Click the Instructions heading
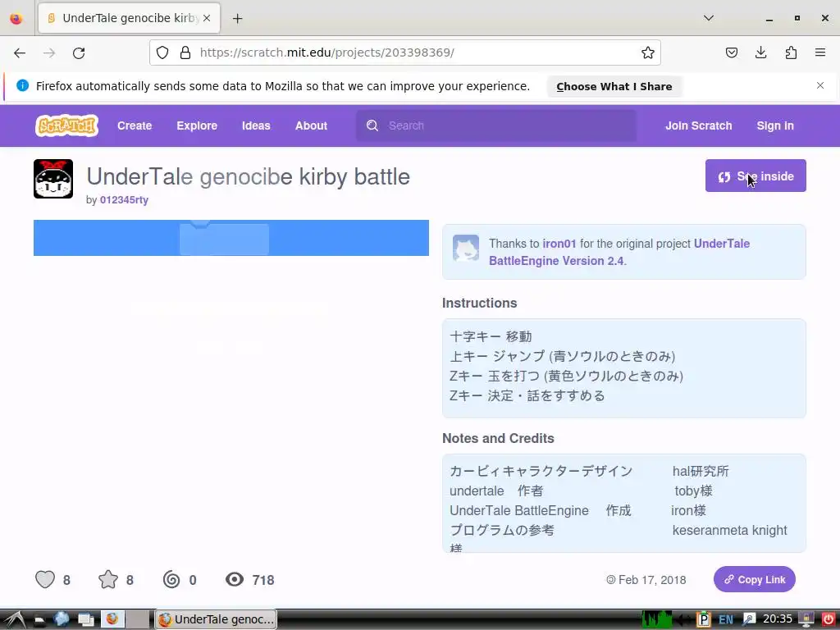The width and height of the screenshot is (840, 630). point(479,303)
